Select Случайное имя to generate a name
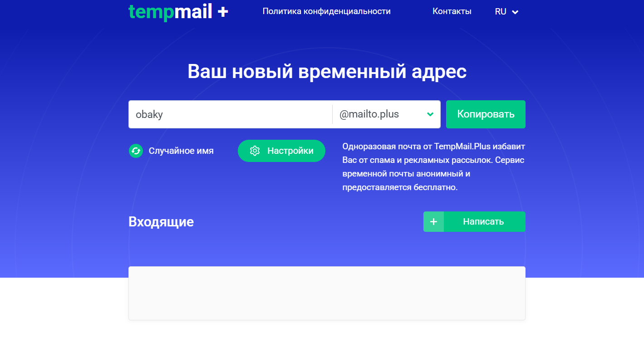The width and height of the screenshot is (644, 348). [181, 151]
